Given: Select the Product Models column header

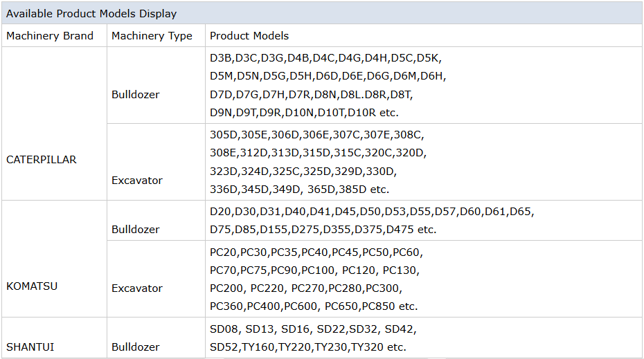Looking at the screenshot, I should pyautogui.click(x=249, y=36).
